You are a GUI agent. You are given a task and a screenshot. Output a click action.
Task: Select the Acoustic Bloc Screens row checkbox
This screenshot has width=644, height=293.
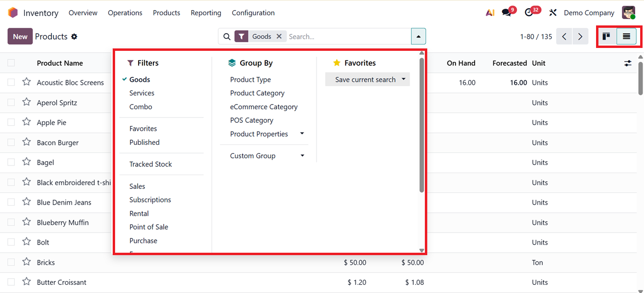pyautogui.click(x=11, y=82)
